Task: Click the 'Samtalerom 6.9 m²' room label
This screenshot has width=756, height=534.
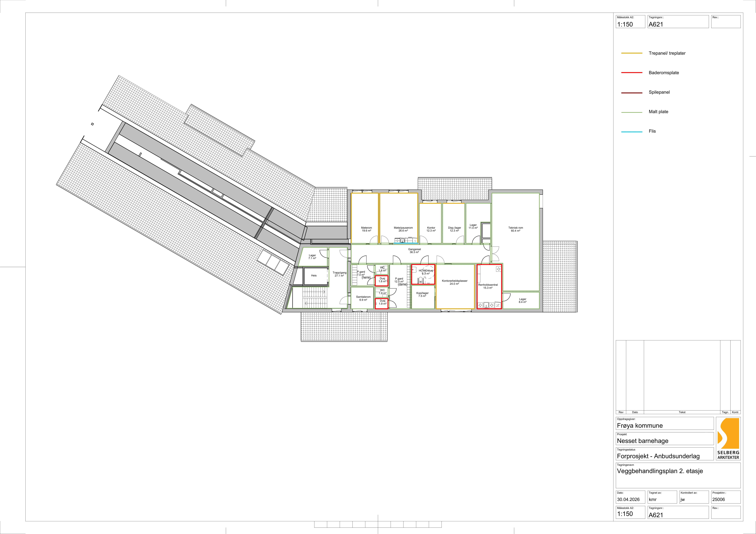Action: click(363, 298)
